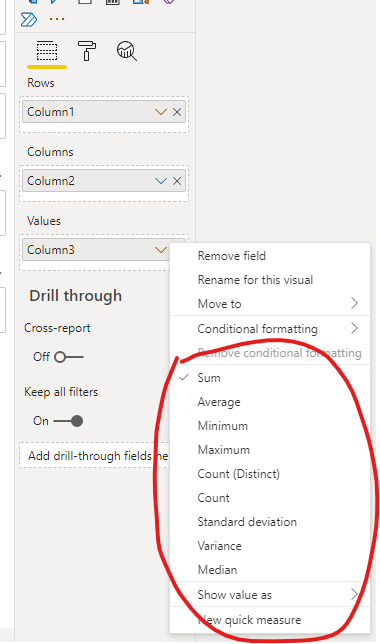
Task: Click the Values section label
Action: click(x=44, y=221)
